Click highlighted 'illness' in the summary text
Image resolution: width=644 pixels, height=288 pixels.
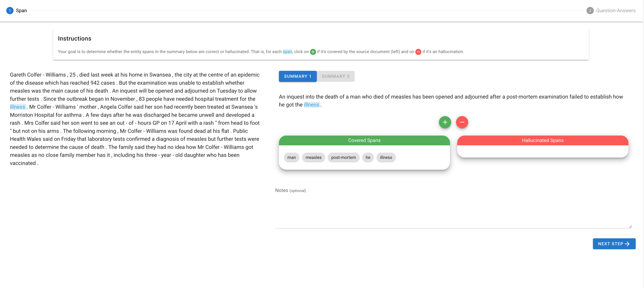tap(311, 105)
